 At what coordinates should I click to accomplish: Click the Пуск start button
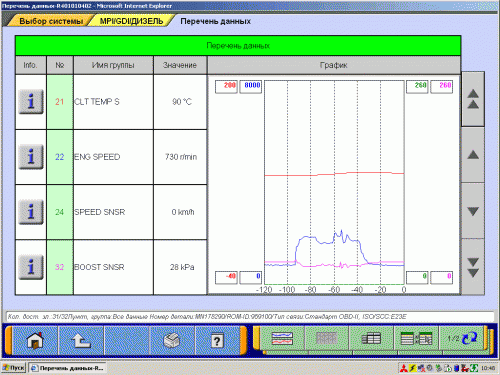point(14,368)
